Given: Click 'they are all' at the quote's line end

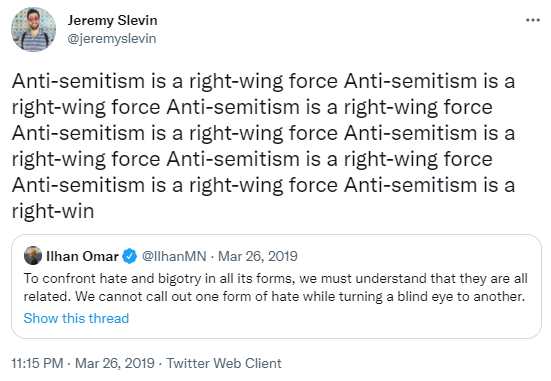Looking at the screenshot, I should click(x=493, y=278).
